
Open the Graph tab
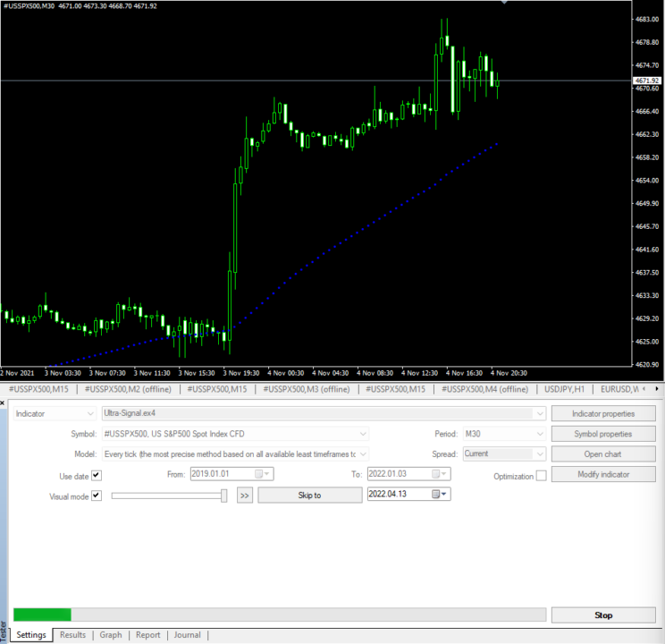(111, 635)
